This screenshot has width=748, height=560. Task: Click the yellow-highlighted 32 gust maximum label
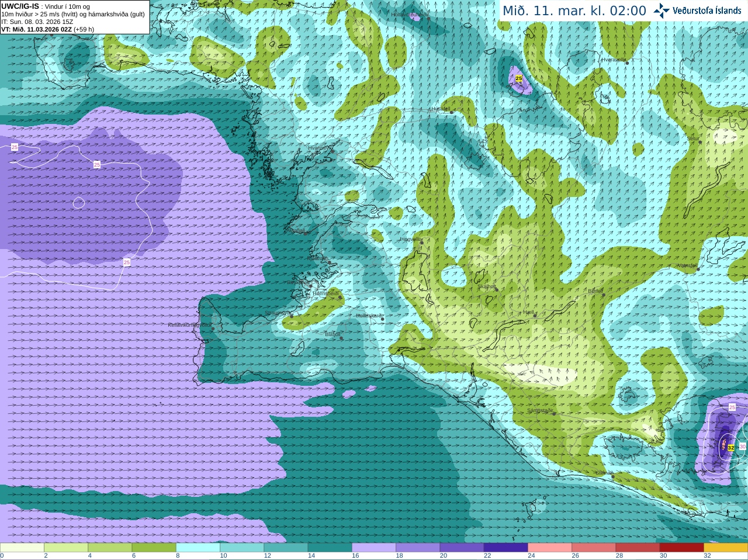(731, 448)
